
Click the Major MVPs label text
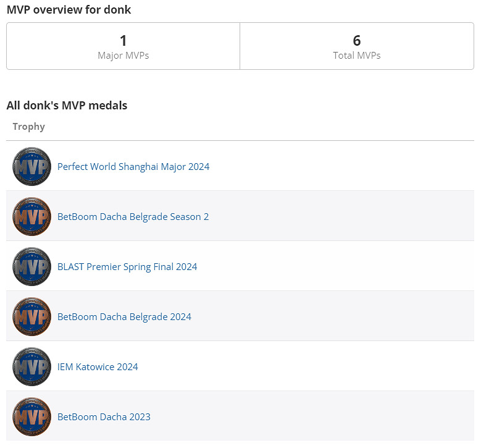123,56
